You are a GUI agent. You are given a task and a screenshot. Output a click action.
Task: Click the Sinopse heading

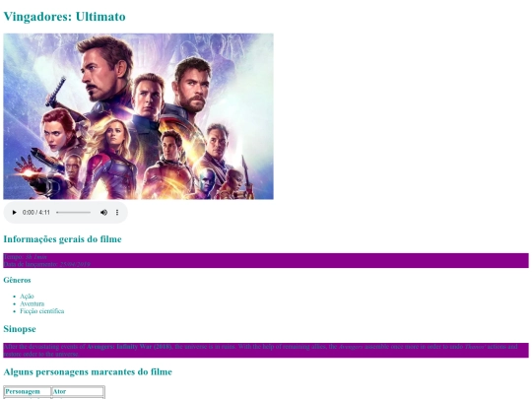point(20,329)
